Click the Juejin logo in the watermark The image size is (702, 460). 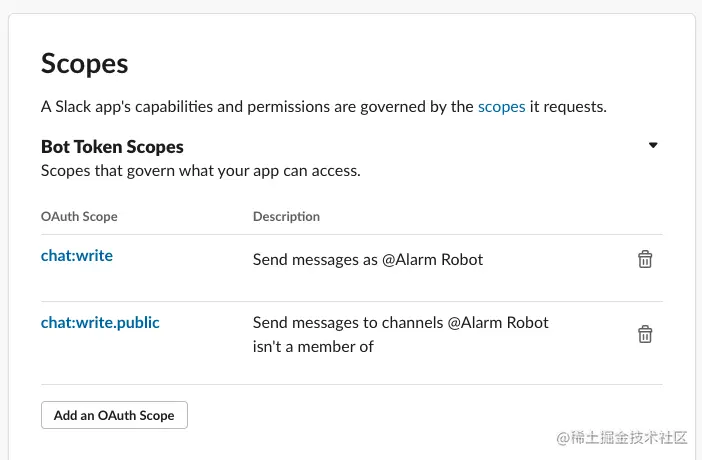[563, 438]
